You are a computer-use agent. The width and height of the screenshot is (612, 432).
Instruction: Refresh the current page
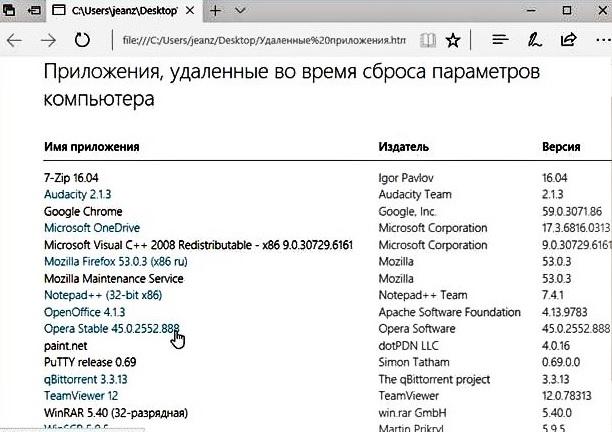pyautogui.click(x=82, y=40)
